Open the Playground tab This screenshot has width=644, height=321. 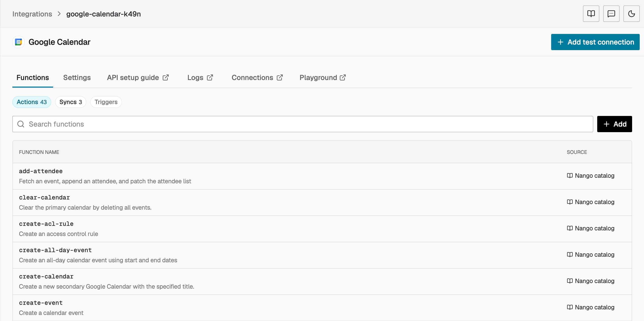coord(323,77)
